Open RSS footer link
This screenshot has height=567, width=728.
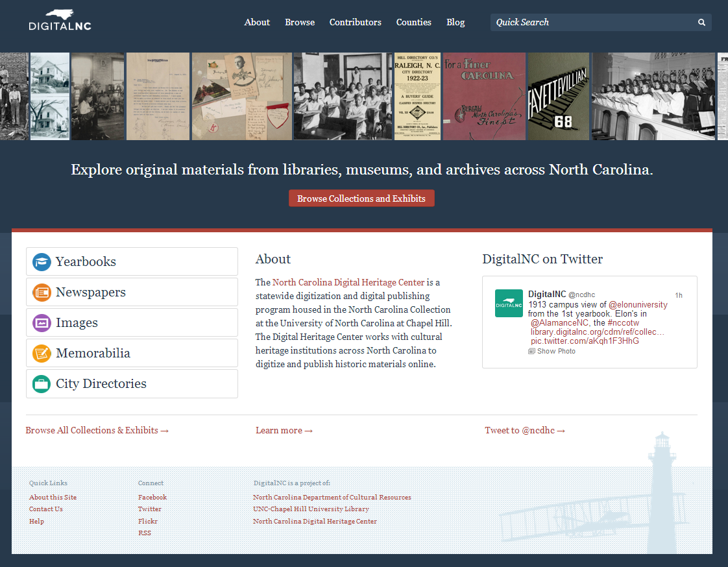(x=145, y=533)
